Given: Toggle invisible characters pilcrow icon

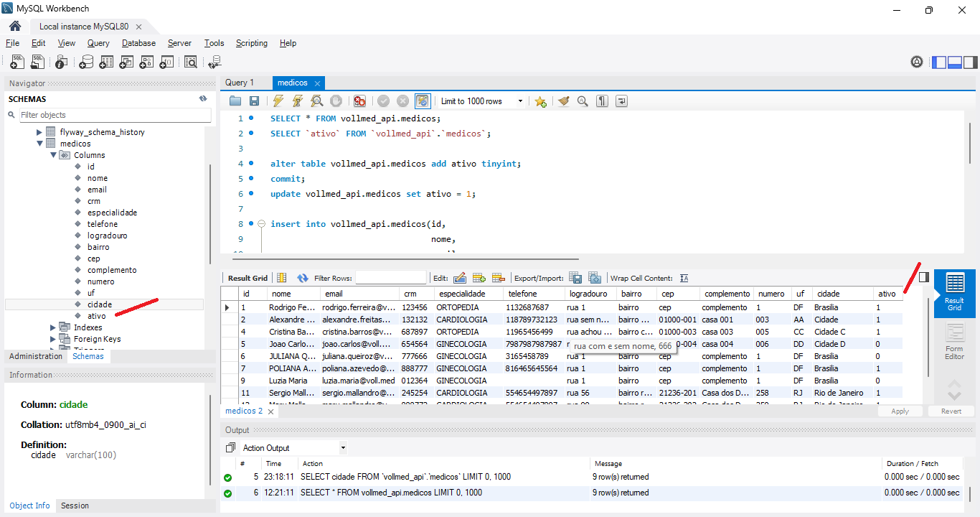Looking at the screenshot, I should tap(602, 101).
